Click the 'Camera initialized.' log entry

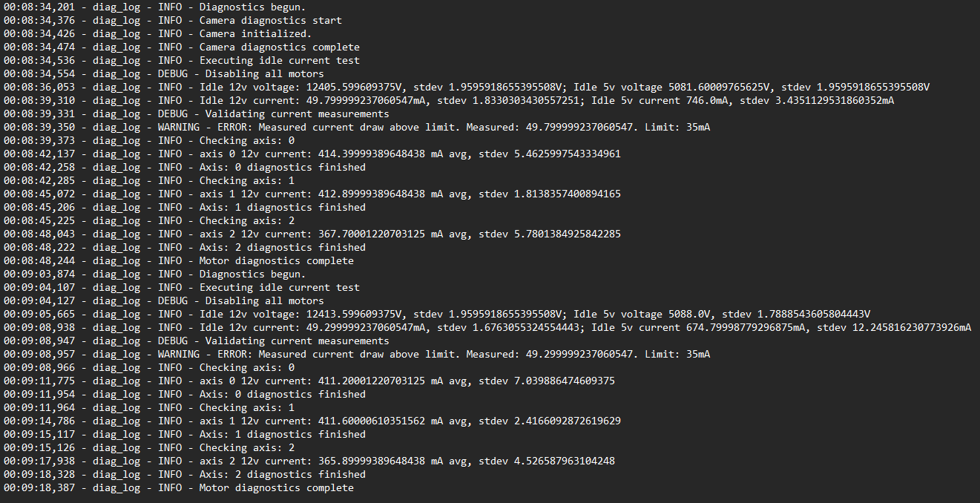(255, 34)
